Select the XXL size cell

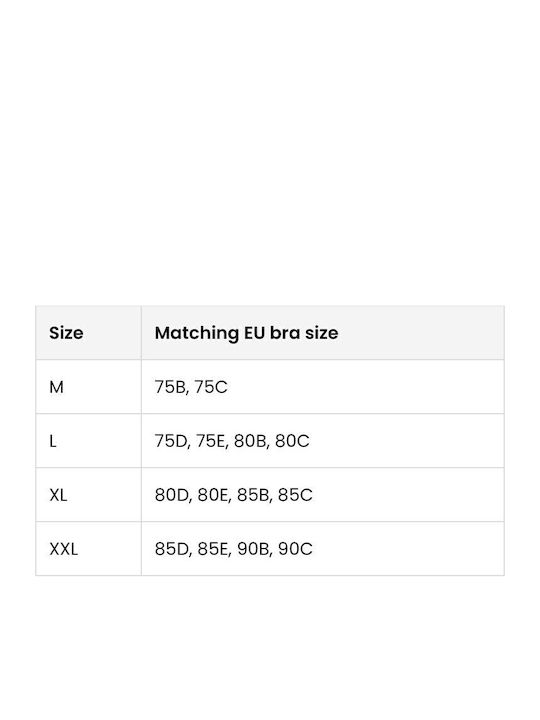(89, 549)
